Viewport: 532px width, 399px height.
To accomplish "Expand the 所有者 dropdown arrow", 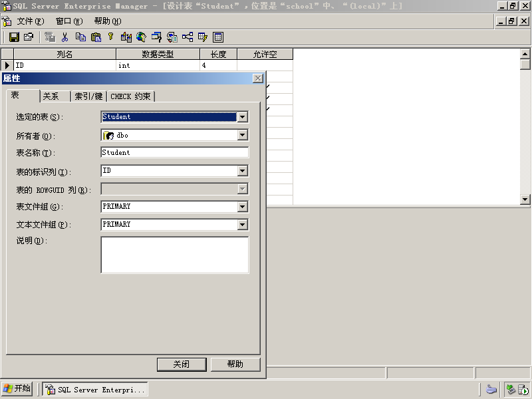I will [x=242, y=135].
